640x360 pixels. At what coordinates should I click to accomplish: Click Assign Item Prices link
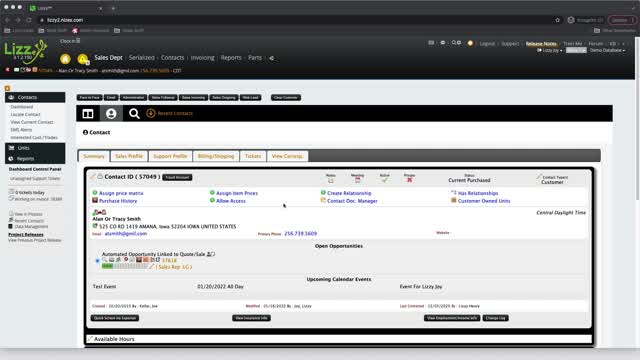(x=237, y=193)
